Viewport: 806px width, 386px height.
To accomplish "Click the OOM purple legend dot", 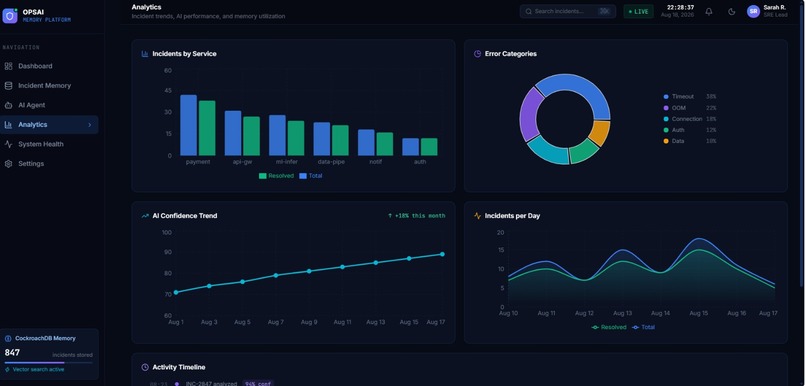I will [x=666, y=108].
